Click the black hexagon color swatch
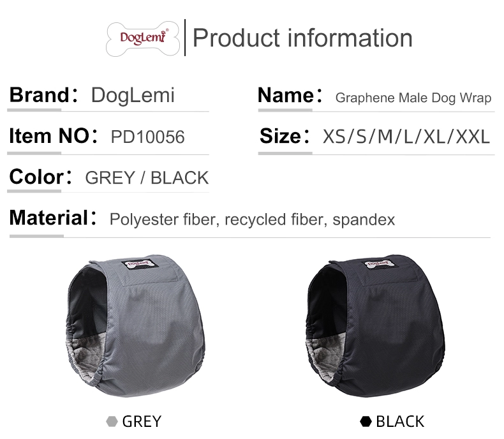This screenshot has height=439, width=504. click(366, 421)
